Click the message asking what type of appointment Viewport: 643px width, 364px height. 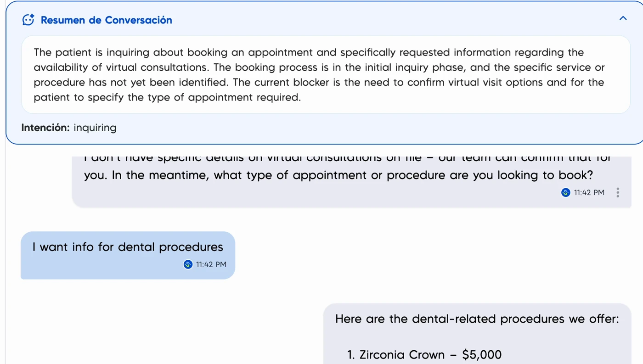[338, 175]
